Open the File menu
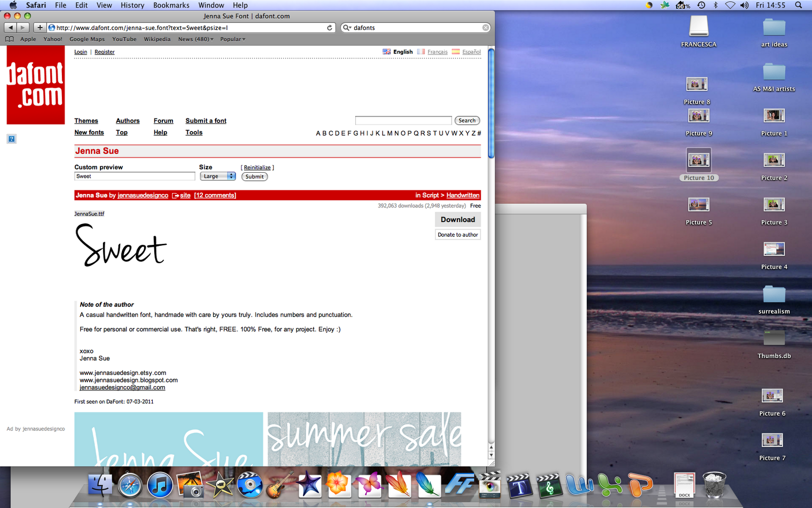Screen dimensions: 812x508 [x=61, y=5]
